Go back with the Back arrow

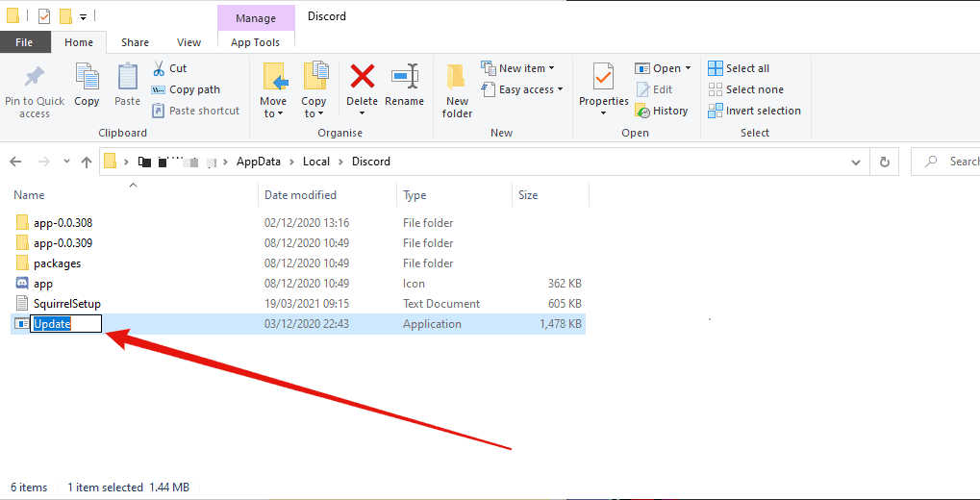(x=16, y=162)
